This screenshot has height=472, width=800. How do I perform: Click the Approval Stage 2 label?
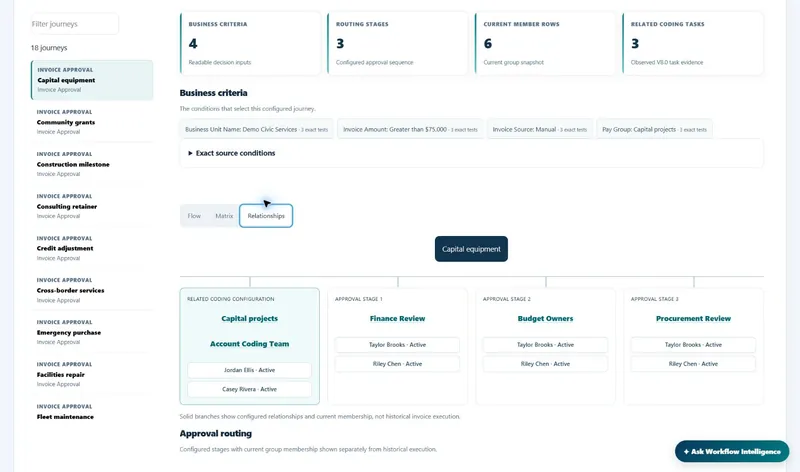point(507,299)
